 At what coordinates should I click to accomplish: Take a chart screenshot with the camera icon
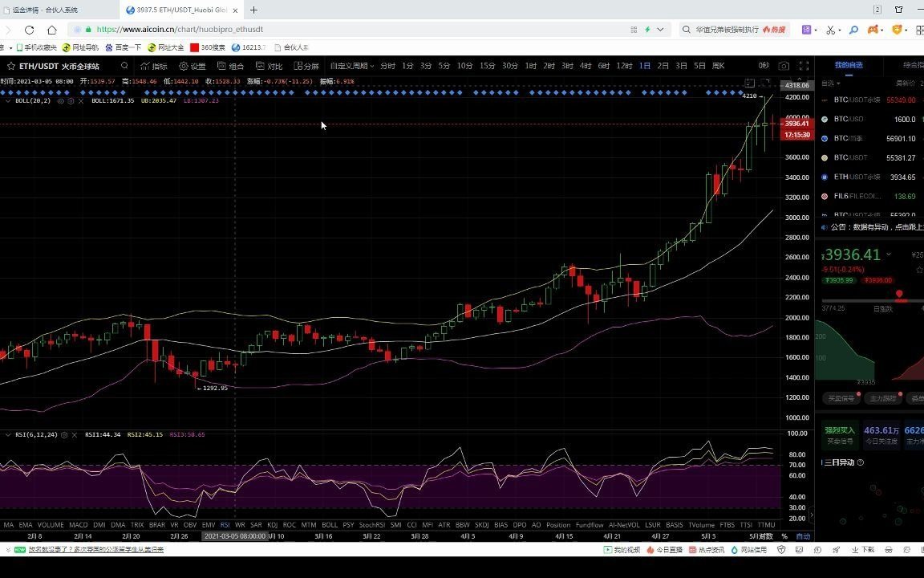(x=783, y=66)
